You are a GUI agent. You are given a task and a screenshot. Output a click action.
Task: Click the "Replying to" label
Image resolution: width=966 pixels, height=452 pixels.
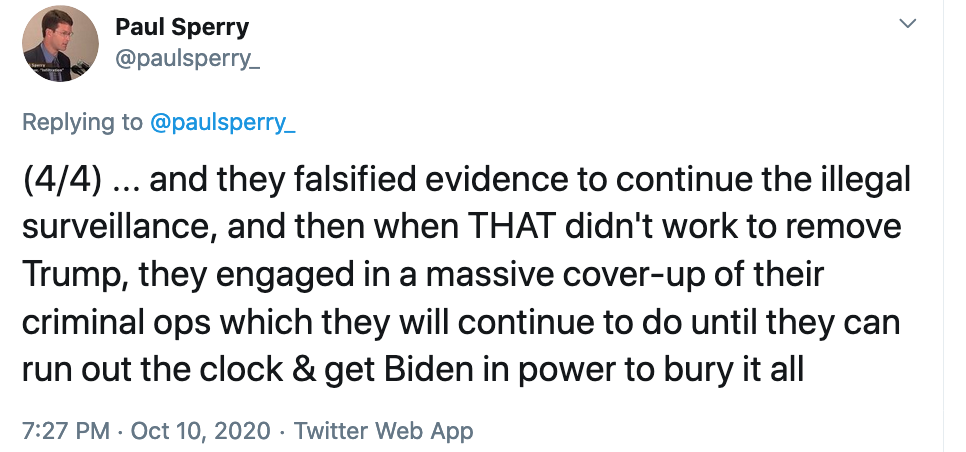pyautogui.click(x=82, y=122)
